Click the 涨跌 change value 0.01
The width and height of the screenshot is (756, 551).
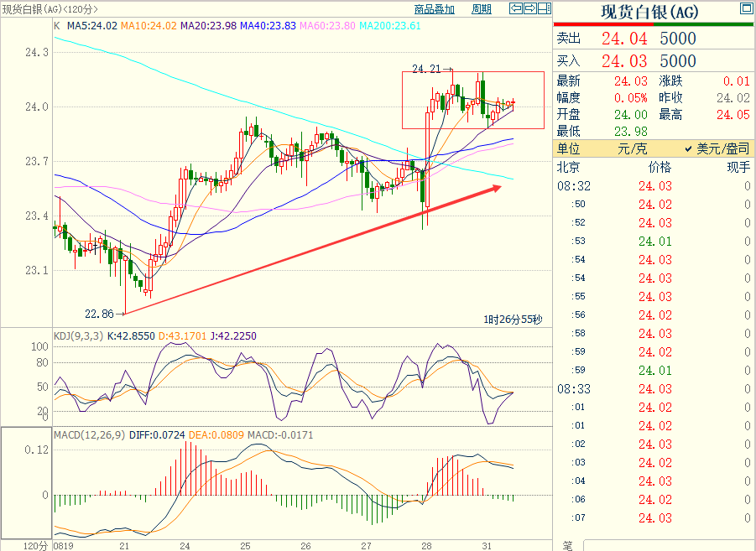point(736,81)
